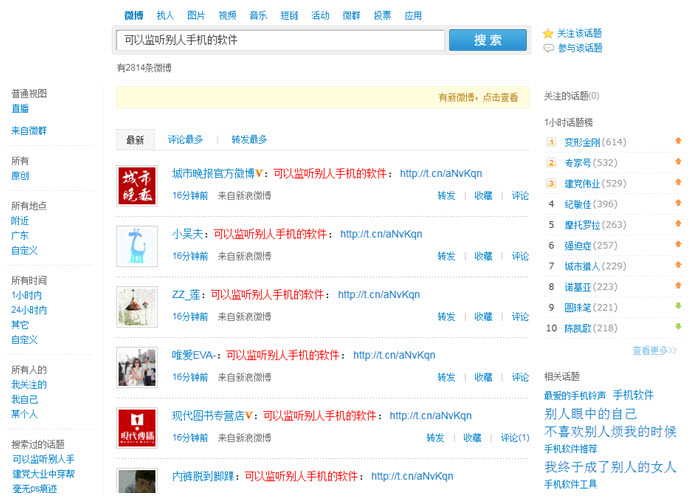Select the 原创 filter in sidebar
Viewport: 695px width, 497px height.
click(x=20, y=176)
